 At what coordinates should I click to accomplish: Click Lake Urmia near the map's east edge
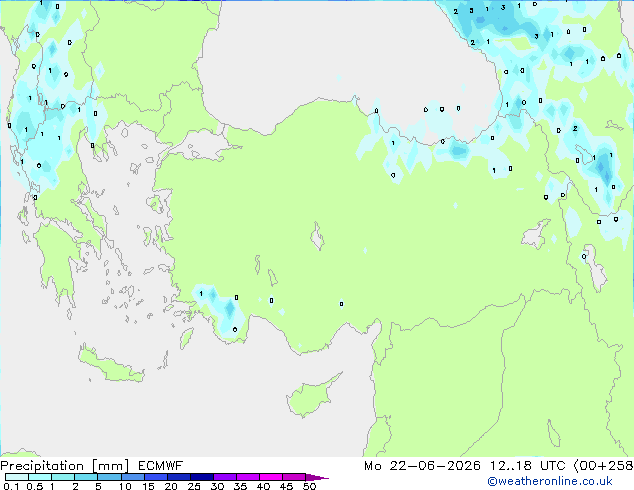[595, 267]
